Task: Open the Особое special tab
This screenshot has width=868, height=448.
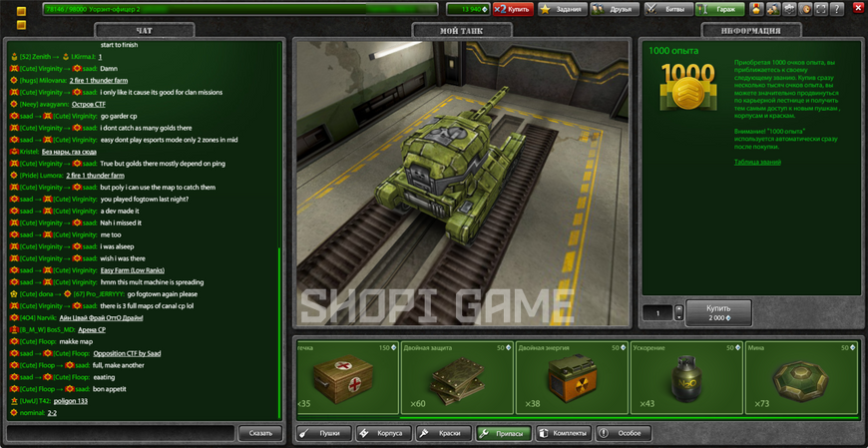Action: [624, 433]
